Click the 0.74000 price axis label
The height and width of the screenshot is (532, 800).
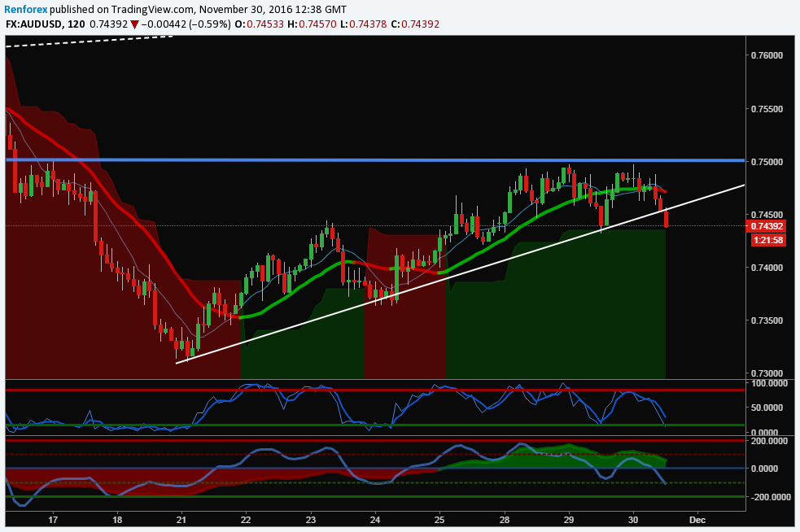[x=767, y=268]
